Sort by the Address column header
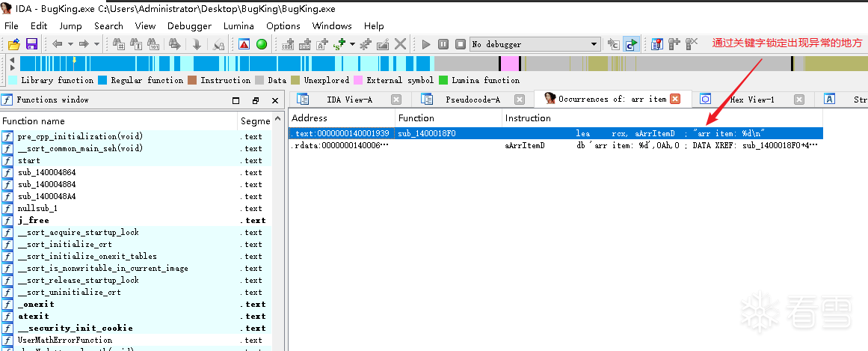The image size is (868, 351). click(x=342, y=118)
